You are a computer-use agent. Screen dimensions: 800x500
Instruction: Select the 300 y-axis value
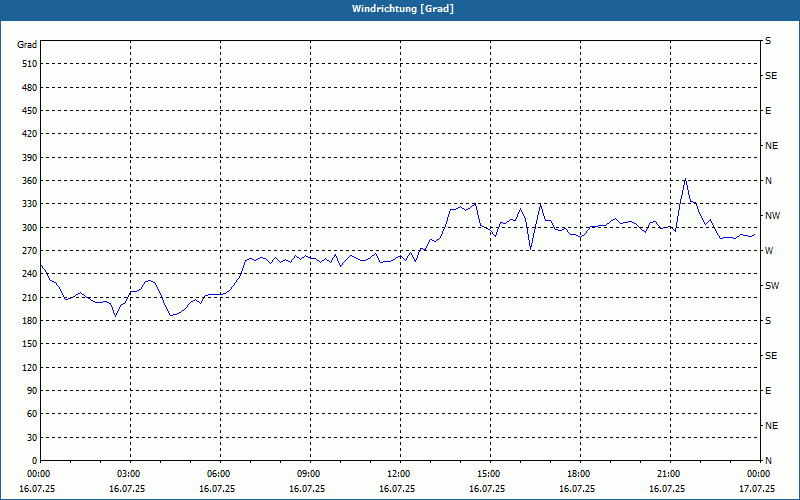(x=30, y=228)
